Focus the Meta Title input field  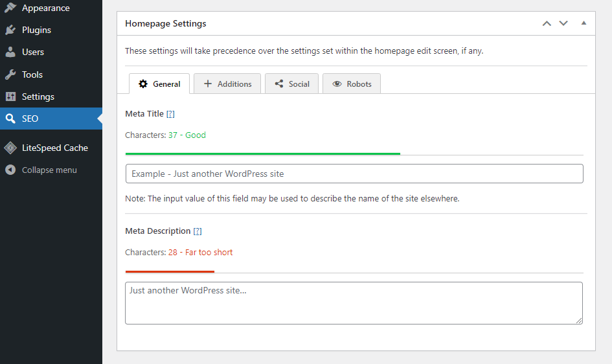(x=354, y=174)
